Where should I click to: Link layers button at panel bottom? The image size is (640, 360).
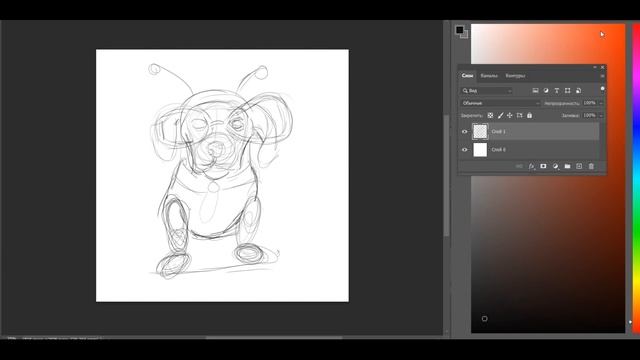point(519,166)
